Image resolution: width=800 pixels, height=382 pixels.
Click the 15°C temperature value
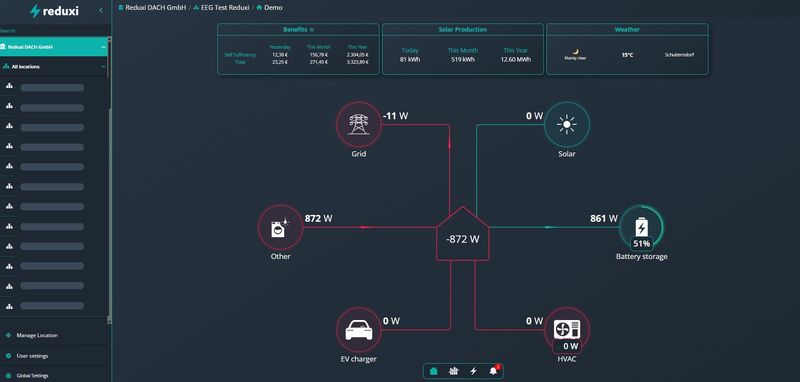click(627, 55)
